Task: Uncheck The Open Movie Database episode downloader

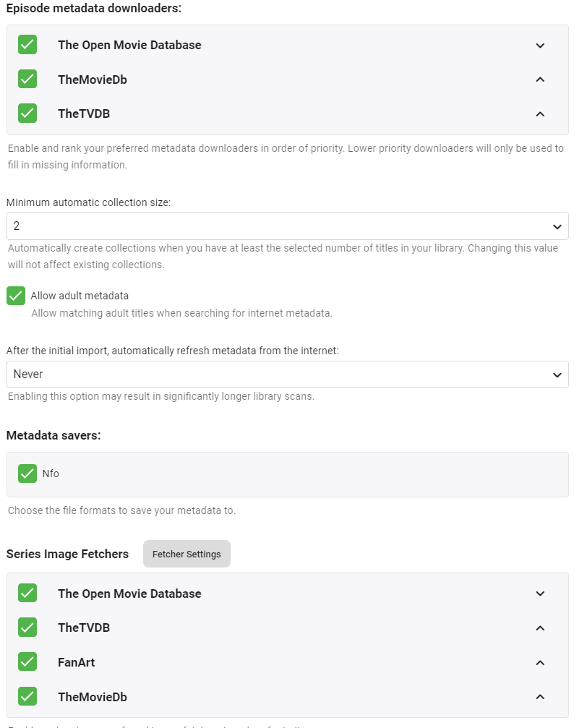Action: [x=27, y=45]
